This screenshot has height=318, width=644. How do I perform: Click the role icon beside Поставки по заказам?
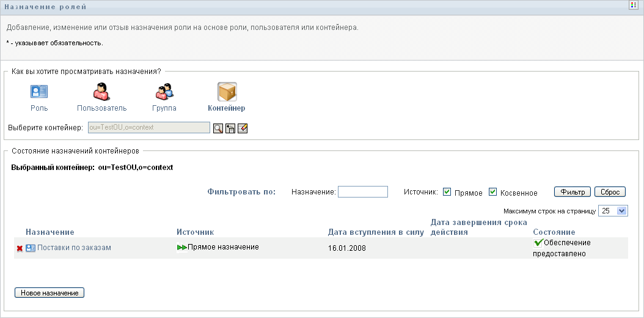(x=31, y=248)
